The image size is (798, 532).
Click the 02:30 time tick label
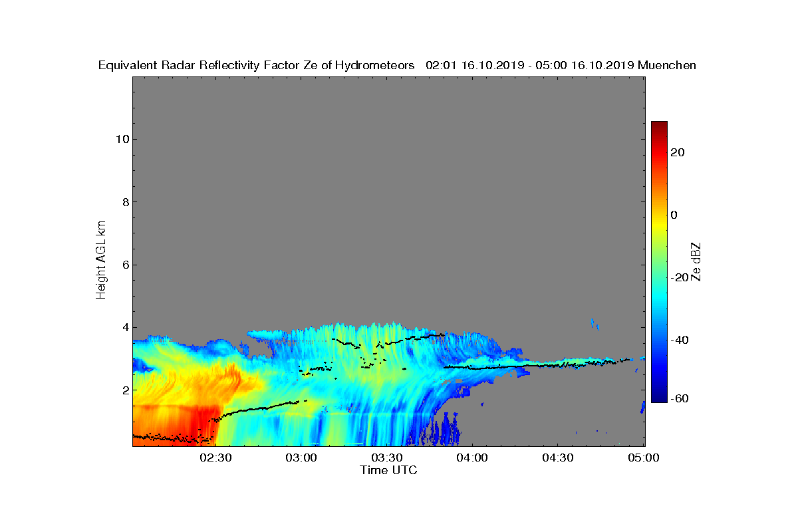click(215, 458)
